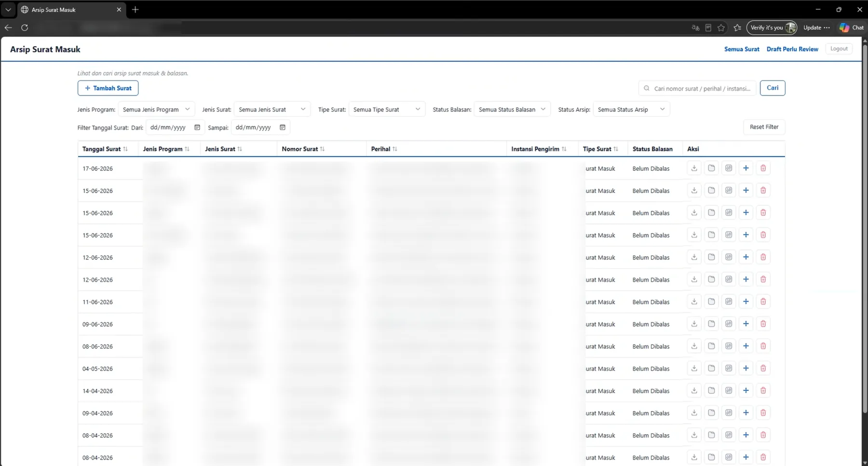The width and height of the screenshot is (868, 466).
Task: Click Belum Dibalas in the 09-06-2026 row
Action: click(x=651, y=324)
